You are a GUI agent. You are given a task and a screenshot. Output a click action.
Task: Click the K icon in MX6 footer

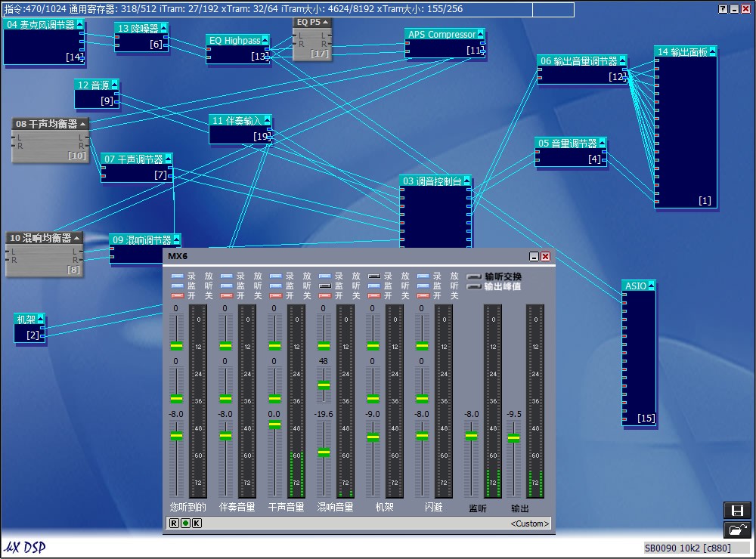pos(197,523)
